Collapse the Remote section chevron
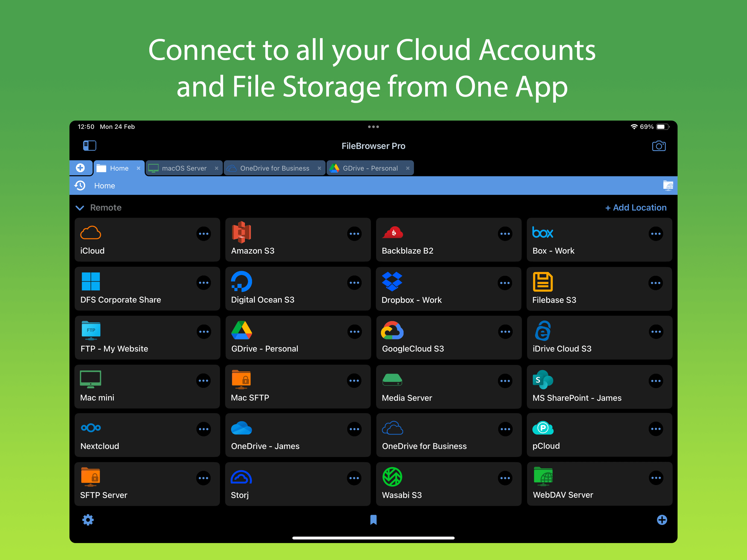The height and width of the screenshot is (560, 747). coord(80,208)
